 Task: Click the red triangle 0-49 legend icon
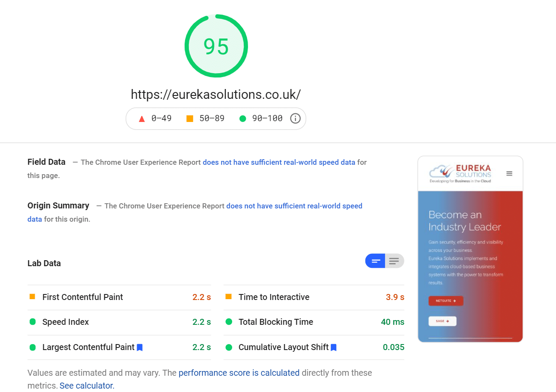click(x=142, y=119)
